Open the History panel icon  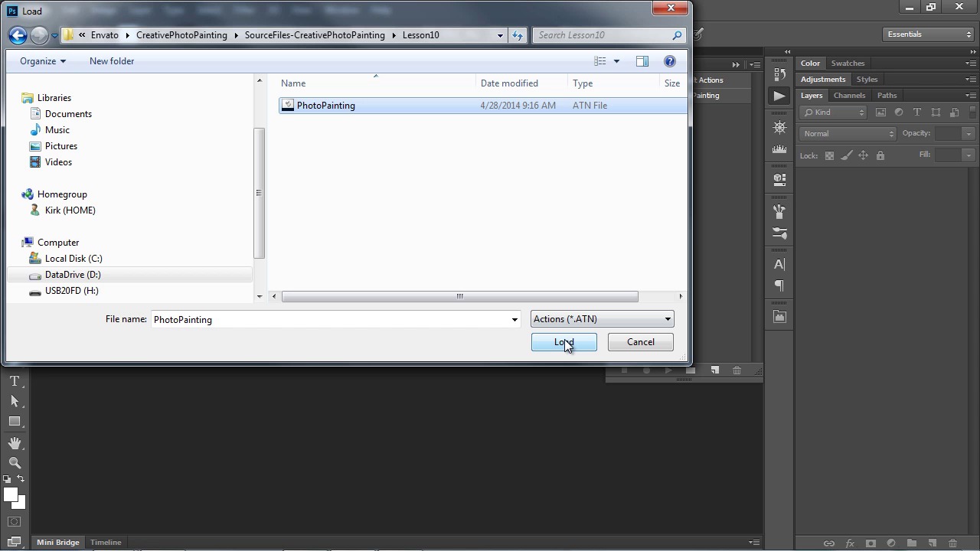coord(779,74)
